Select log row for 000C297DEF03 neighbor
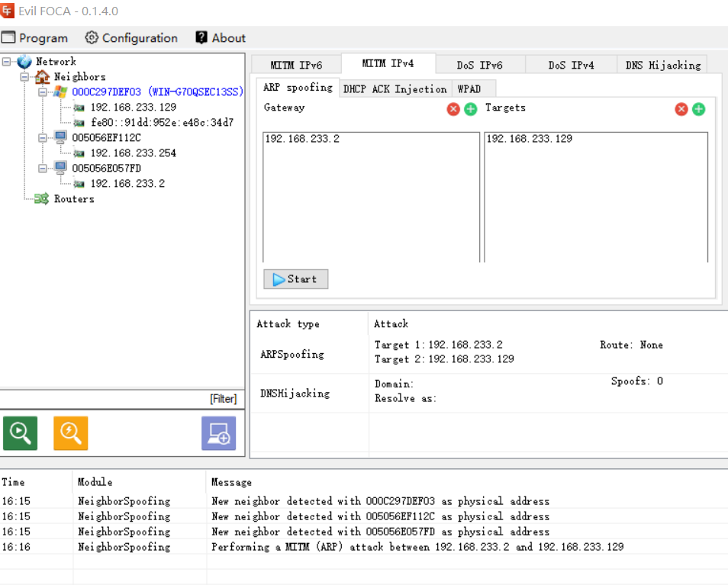The width and height of the screenshot is (728, 585). 364,501
